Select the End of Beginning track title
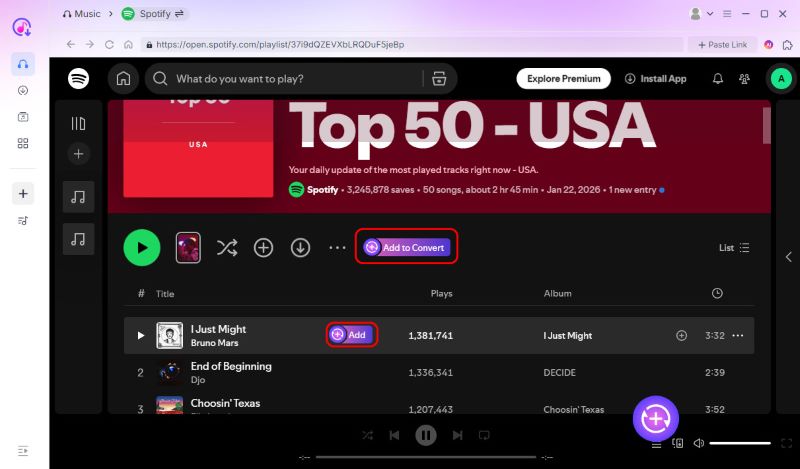Image resolution: width=800 pixels, height=469 pixels. pyautogui.click(x=231, y=366)
